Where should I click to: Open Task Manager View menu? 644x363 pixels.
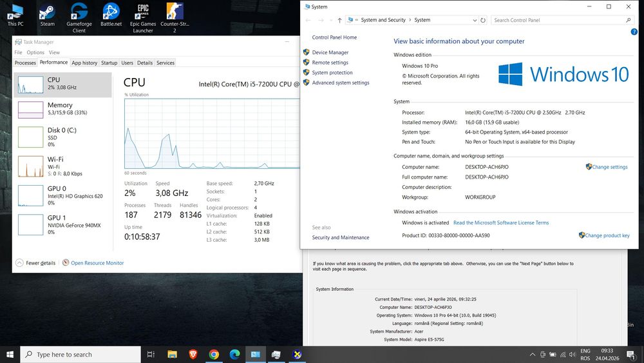[x=54, y=52]
